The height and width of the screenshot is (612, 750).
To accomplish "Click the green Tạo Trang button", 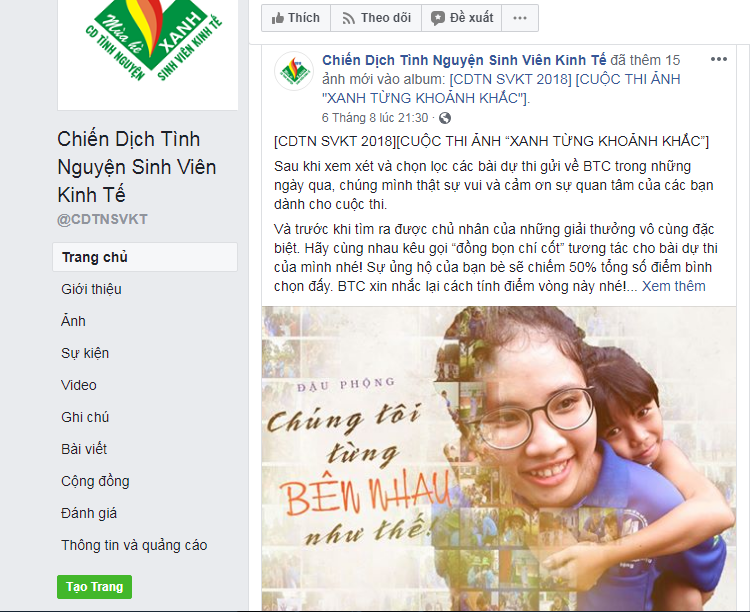I will coord(94,587).
